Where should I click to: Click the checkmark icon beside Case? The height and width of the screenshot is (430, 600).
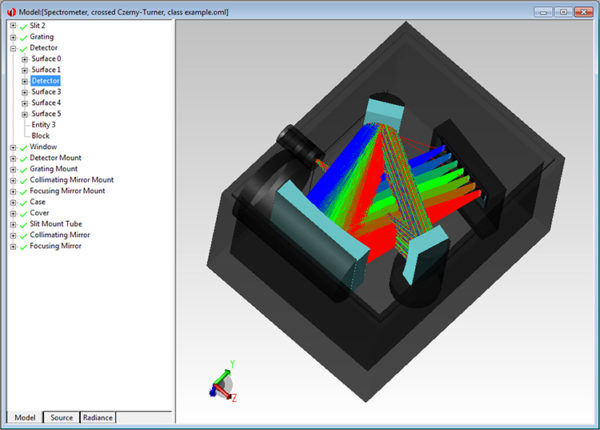pyautogui.click(x=23, y=201)
